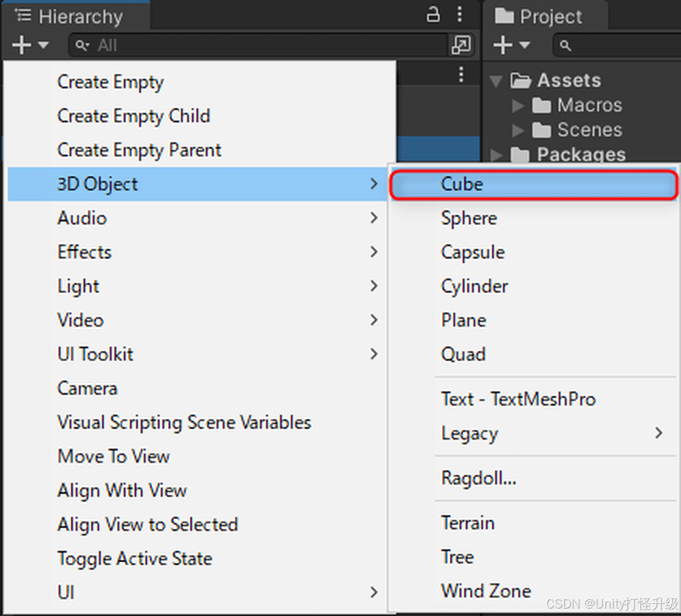The height and width of the screenshot is (616, 681).
Task: Expand the Scenes folder arrow
Action: pyautogui.click(x=518, y=130)
